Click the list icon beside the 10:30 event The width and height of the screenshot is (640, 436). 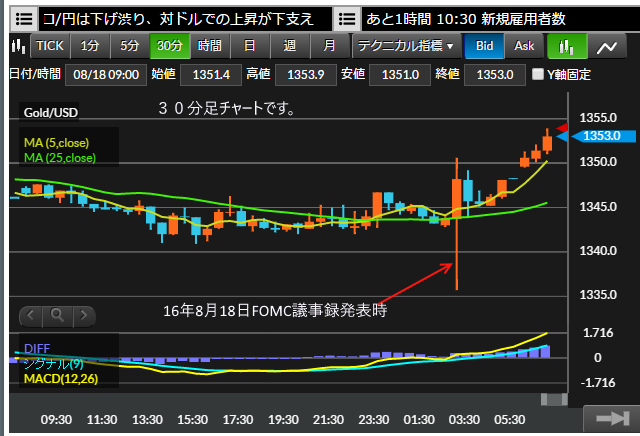[347, 18]
